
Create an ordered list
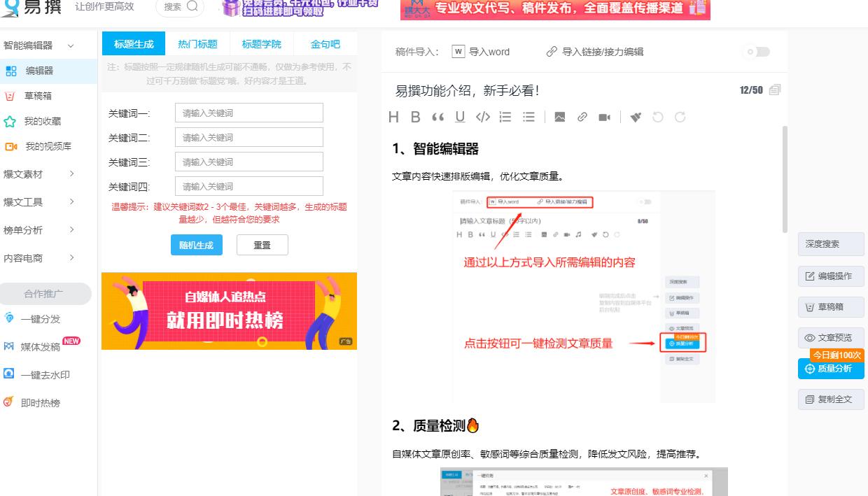pyautogui.click(x=505, y=117)
